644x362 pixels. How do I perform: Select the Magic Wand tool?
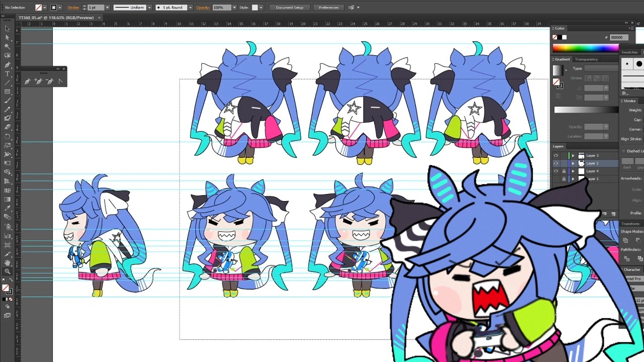7,46
